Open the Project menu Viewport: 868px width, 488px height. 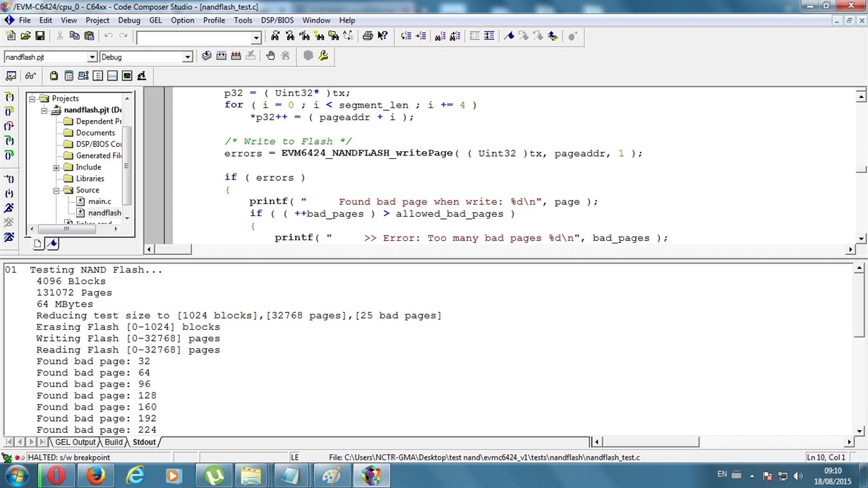click(97, 20)
